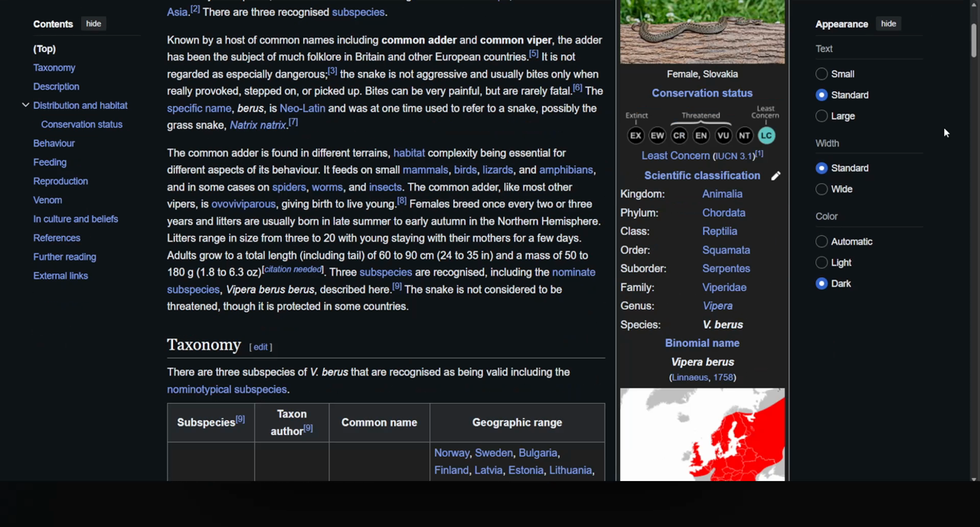Open the Conservation status infobox heading link
This screenshot has width=980, height=527.
[x=702, y=93]
